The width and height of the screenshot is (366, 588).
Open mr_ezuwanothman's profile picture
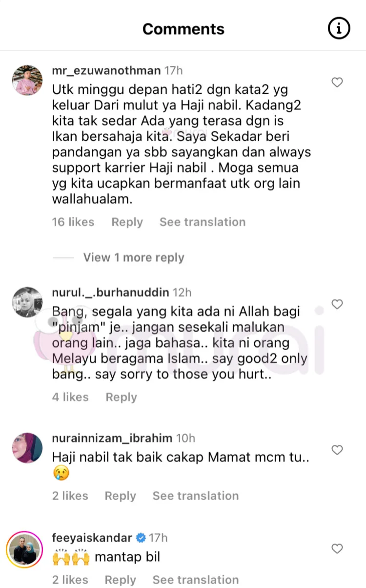(x=27, y=80)
